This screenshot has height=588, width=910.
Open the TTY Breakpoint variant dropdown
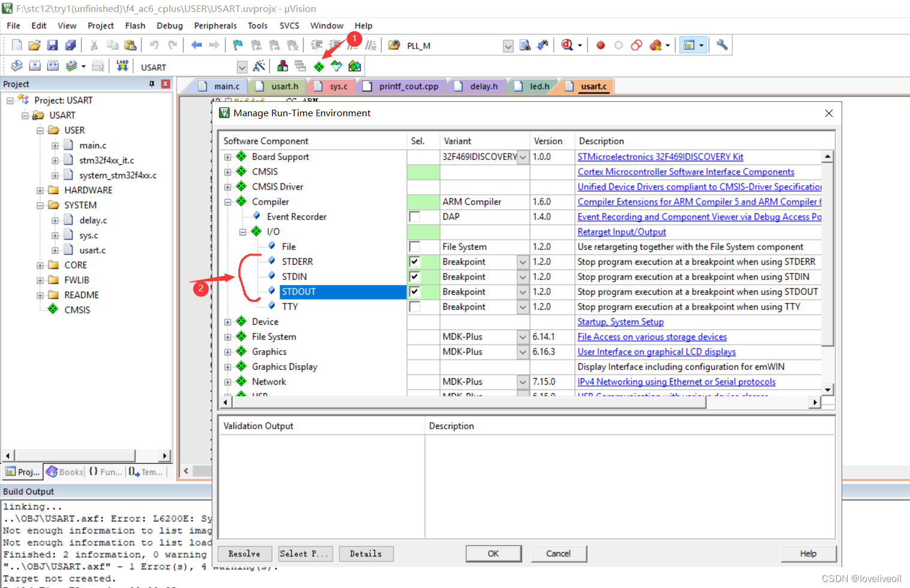[x=523, y=307]
